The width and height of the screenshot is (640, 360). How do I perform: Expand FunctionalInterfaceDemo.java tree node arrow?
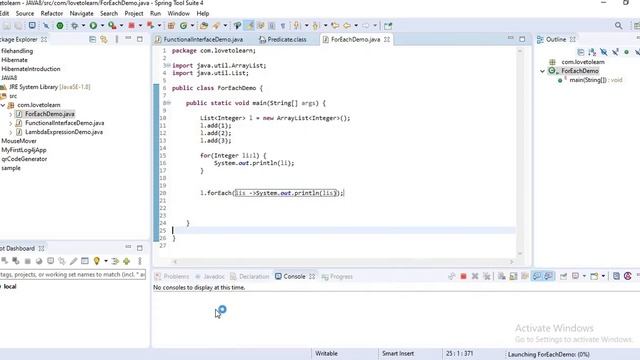point(10,123)
